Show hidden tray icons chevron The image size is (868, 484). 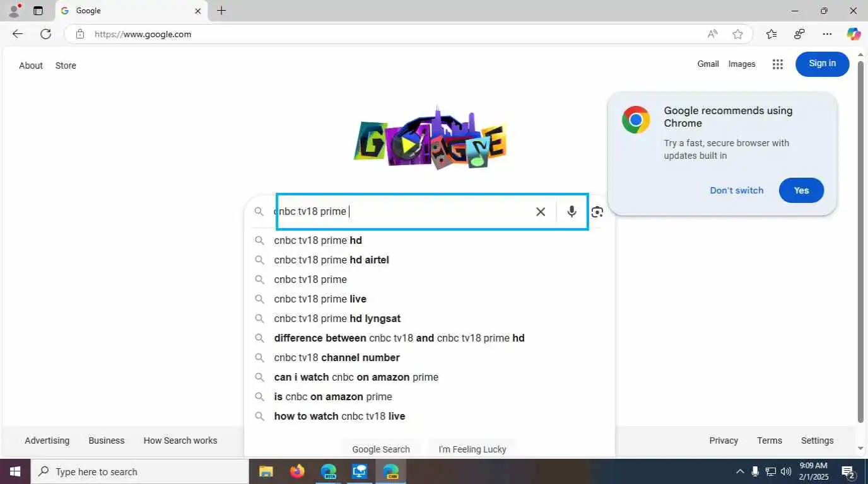tap(739, 471)
